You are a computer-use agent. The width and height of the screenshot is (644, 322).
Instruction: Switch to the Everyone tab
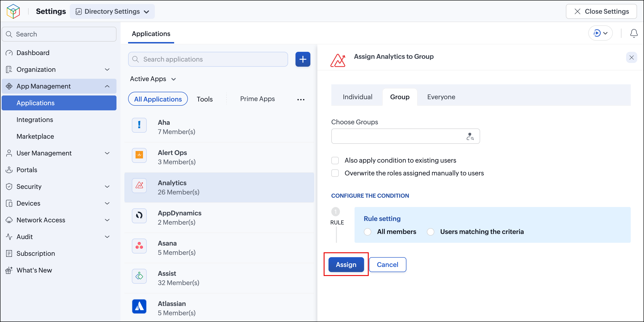pyautogui.click(x=441, y=97)
